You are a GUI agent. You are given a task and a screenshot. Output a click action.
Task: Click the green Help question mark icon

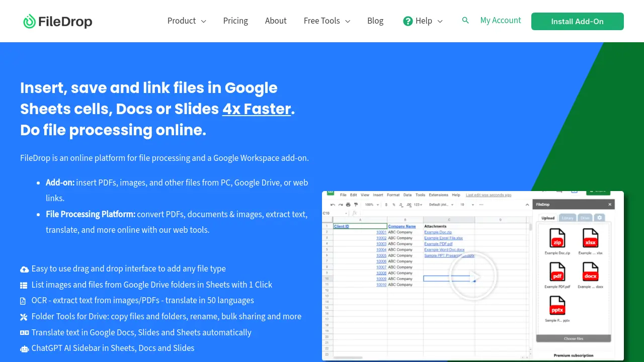click(408, 21)
